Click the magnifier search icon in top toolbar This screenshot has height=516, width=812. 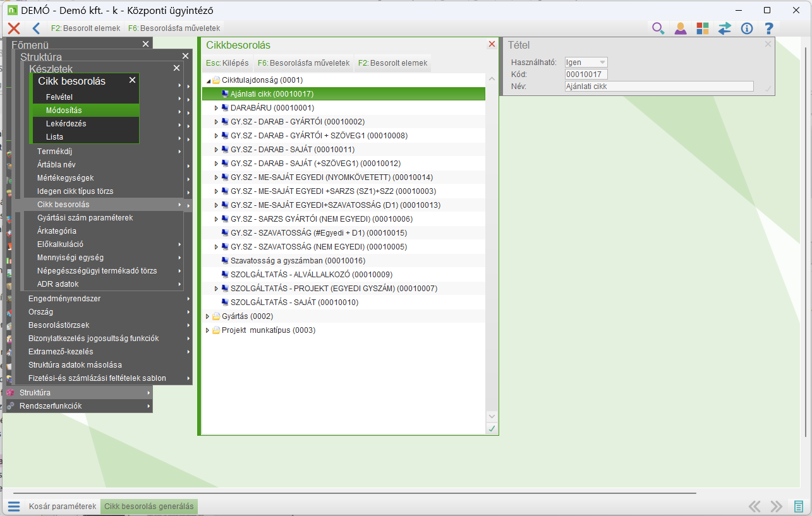(x=658, y=28)
